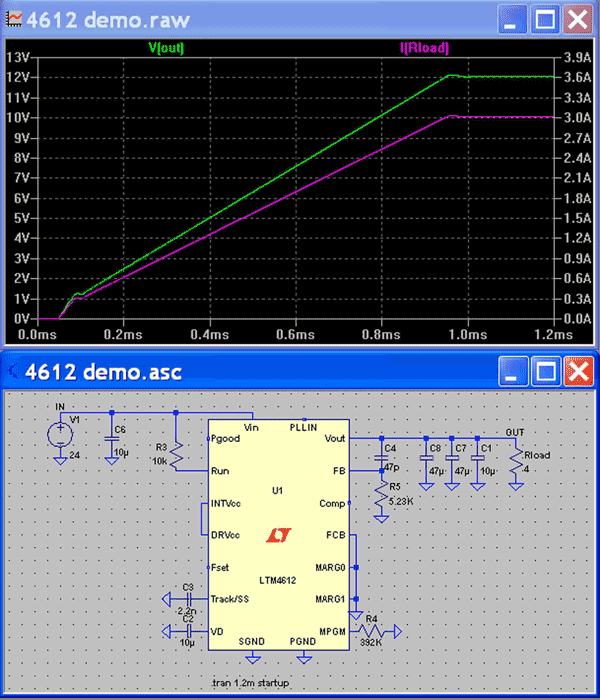This screenshot has height=700, width=600.
Task: Select resistor R4 symbol
Action: (x=371, y=631)
